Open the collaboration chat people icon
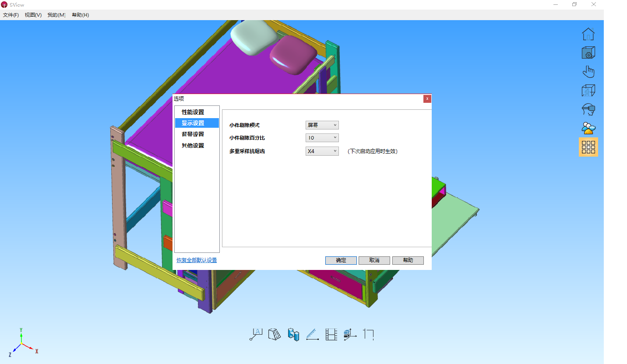627x364 pixels. [x=588, y=128]
